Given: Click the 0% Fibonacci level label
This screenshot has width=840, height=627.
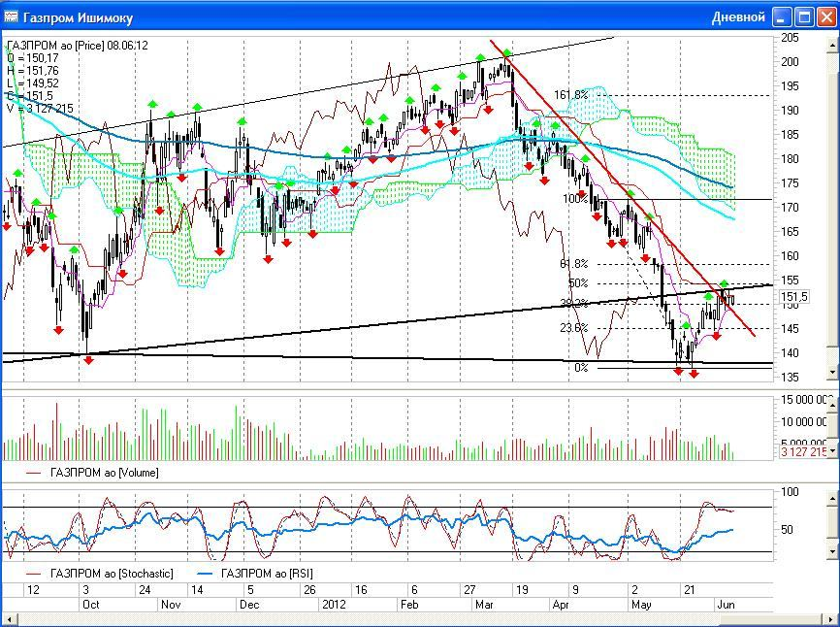Looking at the screenshot, I should [x=581, y=368].
